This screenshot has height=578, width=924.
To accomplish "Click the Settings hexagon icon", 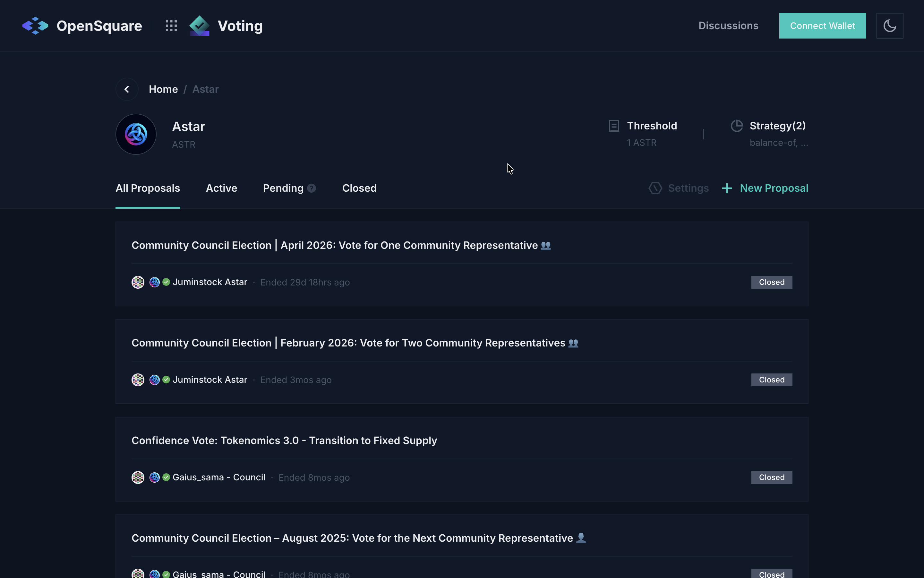I will [x=655, y=188].
